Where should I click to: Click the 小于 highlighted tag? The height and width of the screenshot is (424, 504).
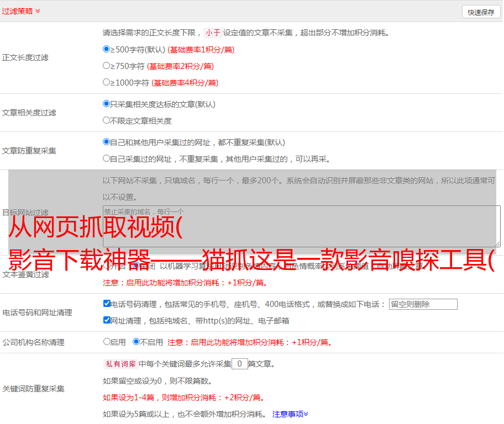click(213, 33)
